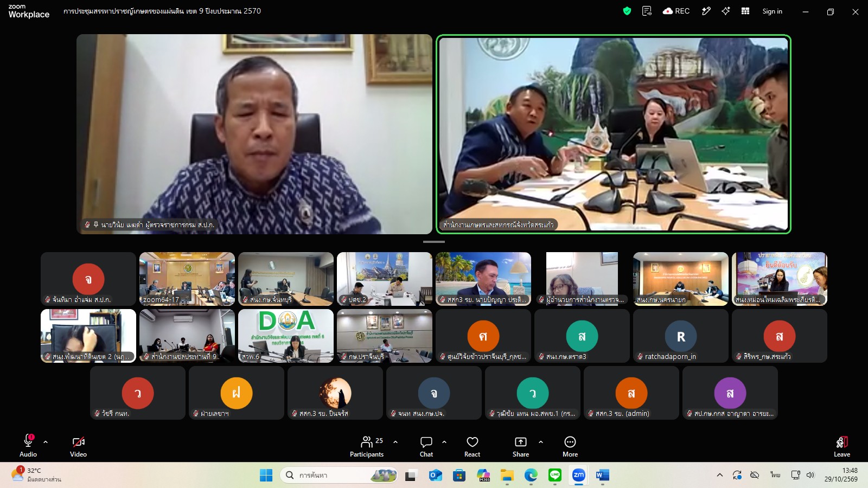
Task: Select the zoom64-17 participant thumbnail
Action: 187,279
